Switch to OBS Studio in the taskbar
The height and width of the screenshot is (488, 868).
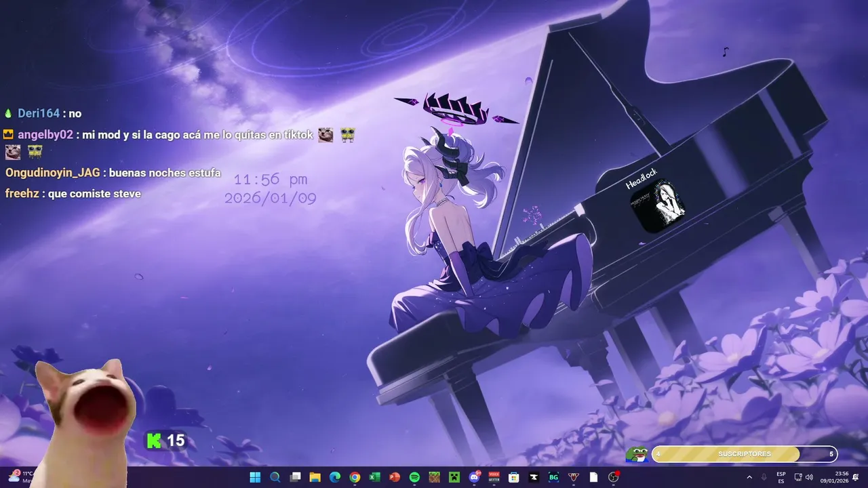(x=614, y=477)
